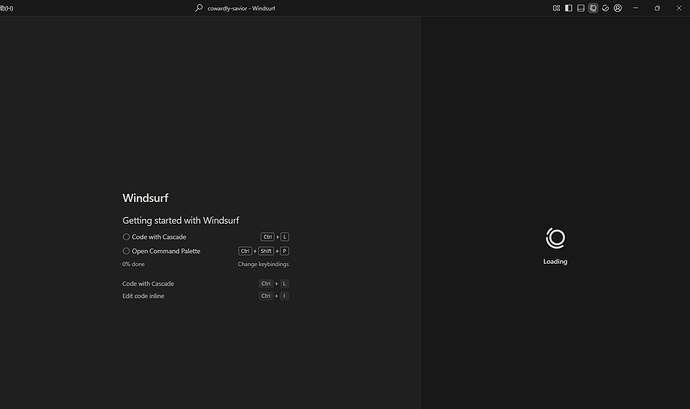Minimize the Windsurf window
690x409 pixels.
pyautogui.click(x=635, y=8)
